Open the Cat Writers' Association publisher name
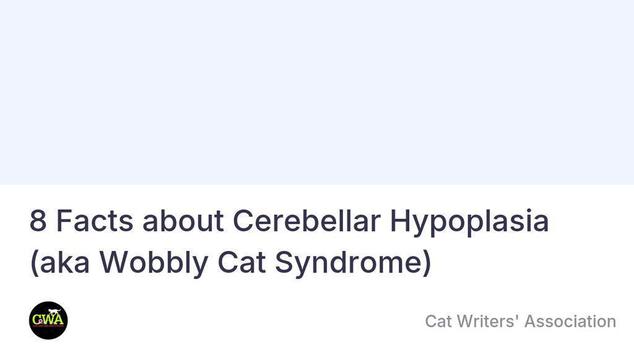634x363 pixels. pyautogui.click(x=520, y=322)
